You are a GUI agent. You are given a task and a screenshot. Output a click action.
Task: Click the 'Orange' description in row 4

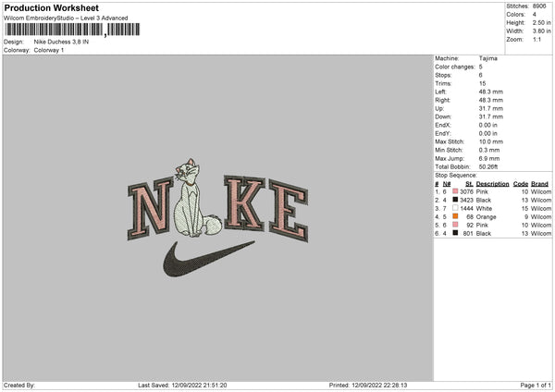[486, 217]
